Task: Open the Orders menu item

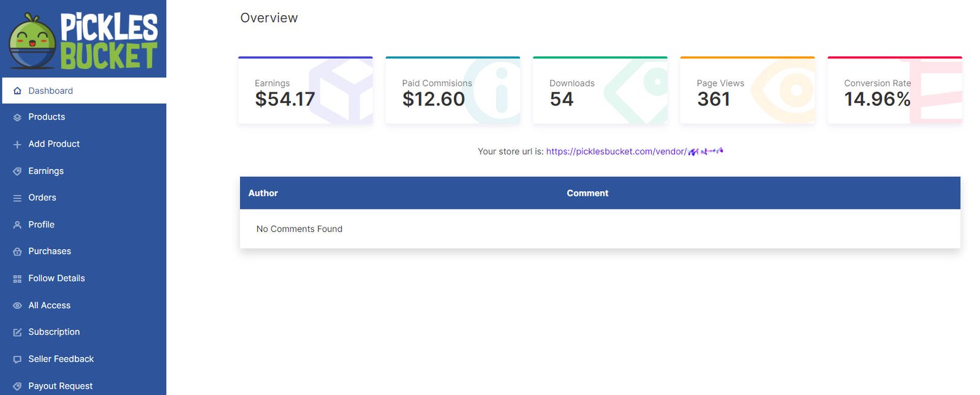Action: (42, 198)
